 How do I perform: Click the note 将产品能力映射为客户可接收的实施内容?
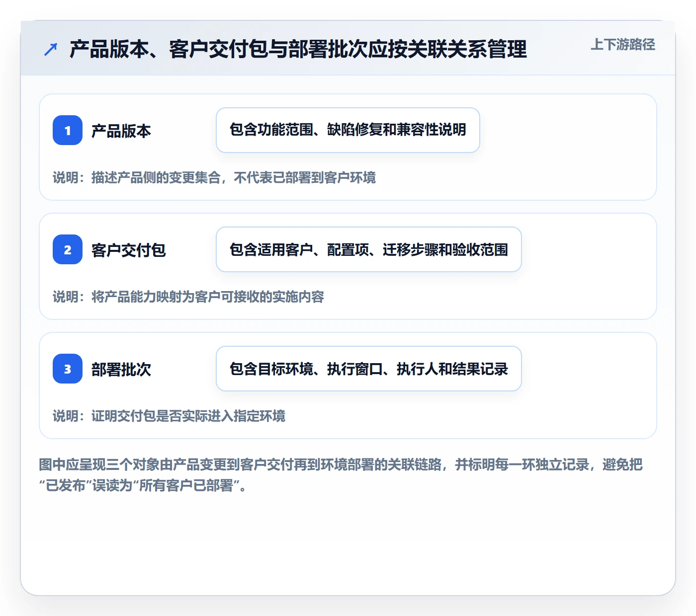188,297
